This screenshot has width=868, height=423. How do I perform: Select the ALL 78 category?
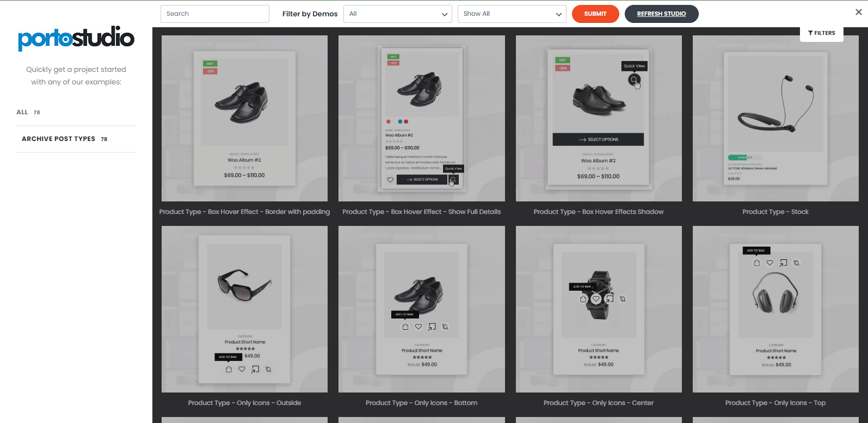coord(28,112)
